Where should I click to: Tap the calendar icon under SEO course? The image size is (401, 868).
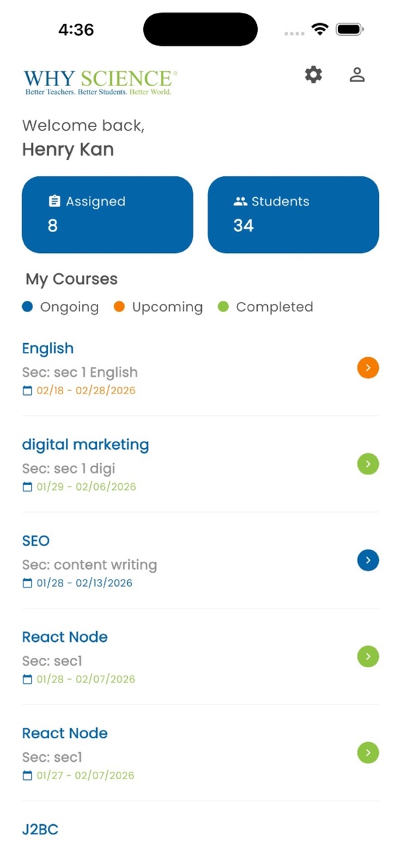click(x=28, y=583)
